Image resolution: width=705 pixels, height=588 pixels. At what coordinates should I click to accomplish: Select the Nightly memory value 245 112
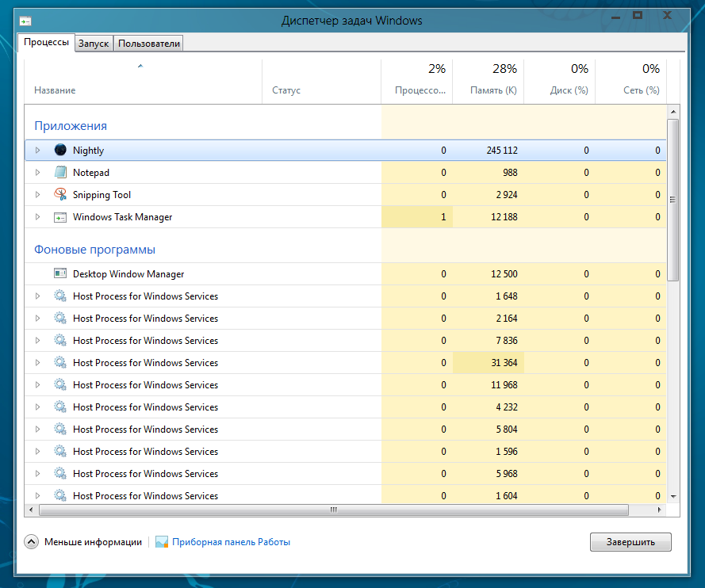pyautogui.click(x=502, y=151)
